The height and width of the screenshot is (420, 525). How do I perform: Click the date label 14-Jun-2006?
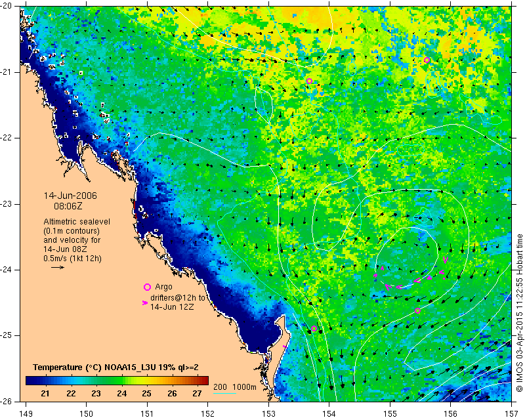tap(70, 196)
